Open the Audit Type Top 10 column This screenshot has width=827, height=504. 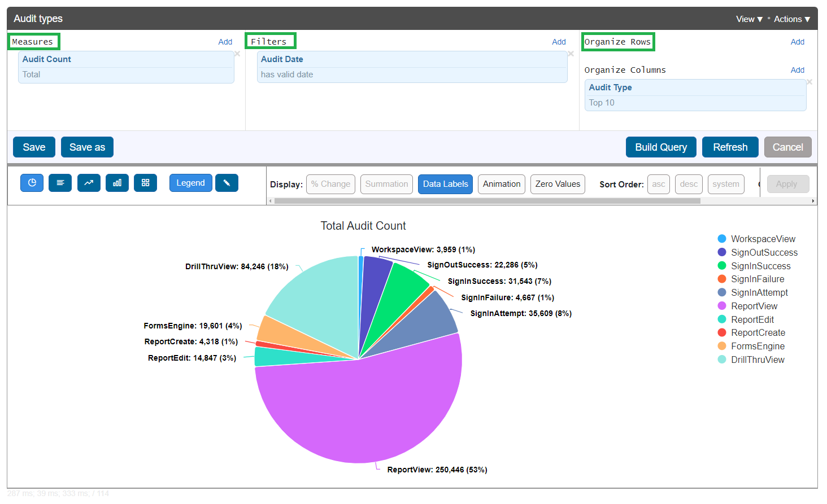[695, 95]
